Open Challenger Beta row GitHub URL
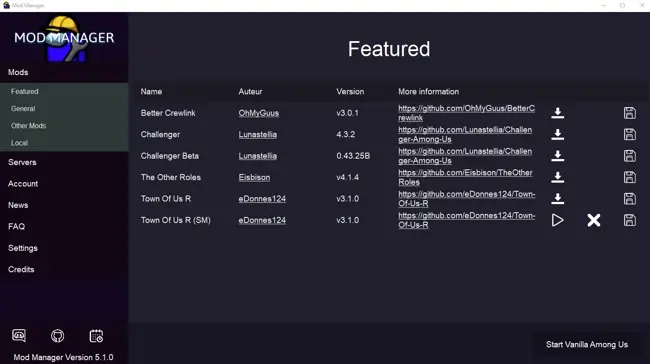The image size is (650, 364). point(465,156)
